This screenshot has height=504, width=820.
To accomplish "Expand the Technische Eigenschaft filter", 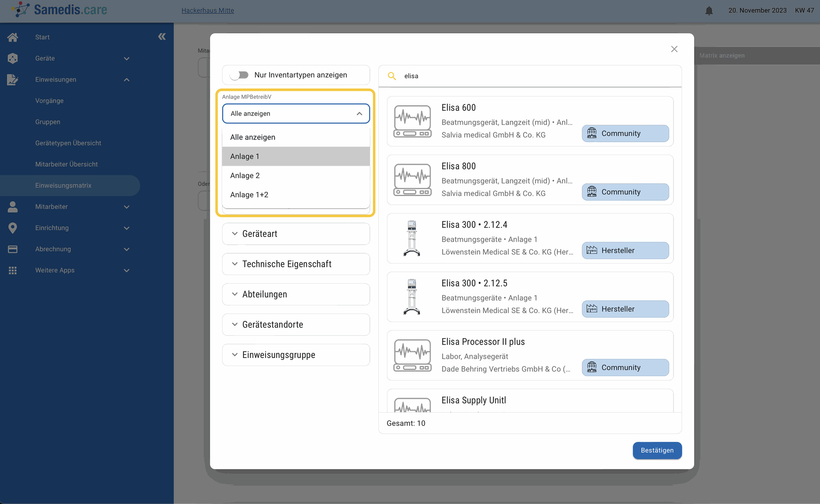I will pyautogui.click(x=296, y=264).
